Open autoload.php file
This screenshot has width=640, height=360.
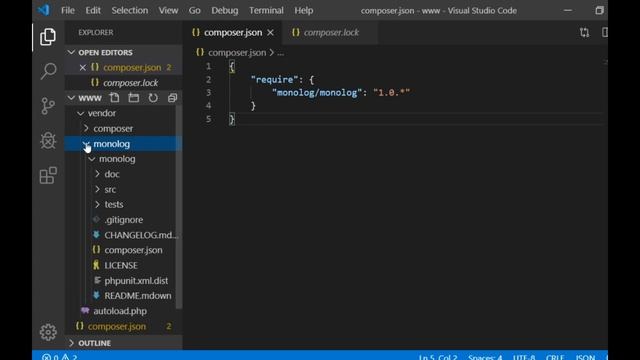[120, 311]
